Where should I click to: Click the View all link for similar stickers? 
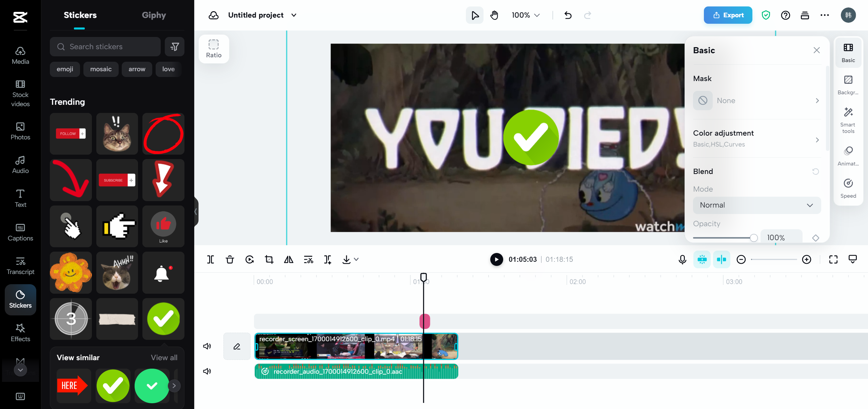164,357
